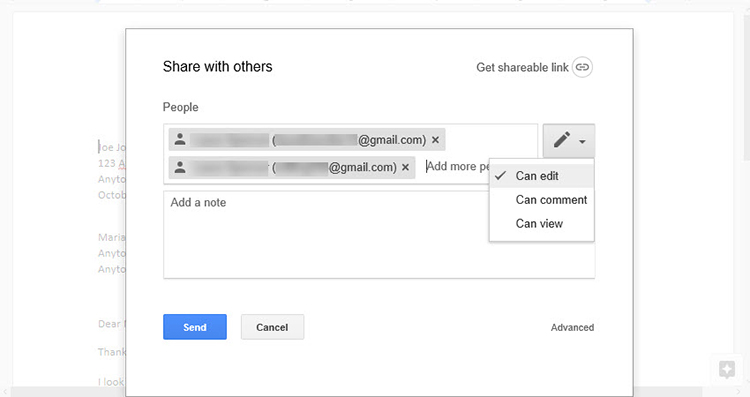Send the sharing invitation

pyautogui.click(x=195, y=327)
